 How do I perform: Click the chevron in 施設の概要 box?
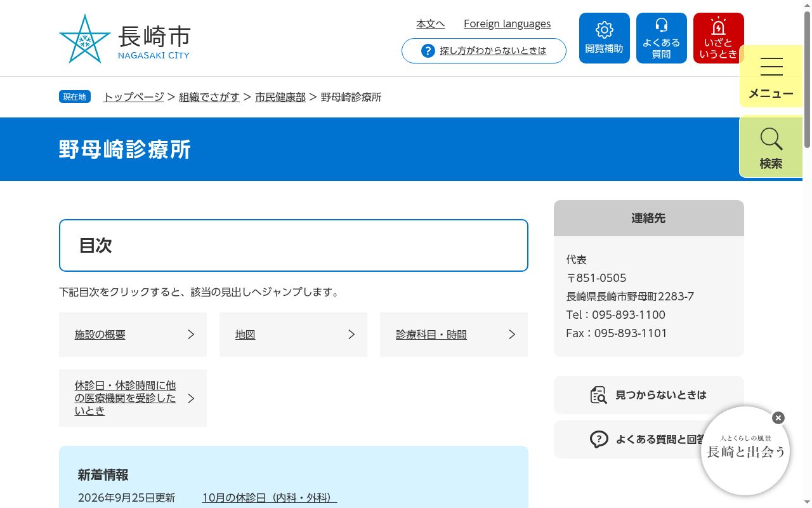[191, 335]
